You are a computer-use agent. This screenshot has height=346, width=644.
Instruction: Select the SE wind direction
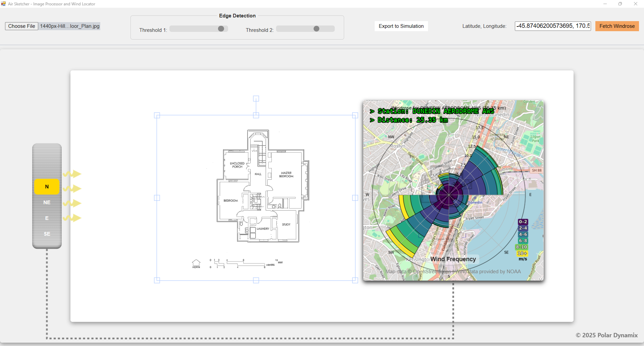pyautogui.click(x=47, y=234)
